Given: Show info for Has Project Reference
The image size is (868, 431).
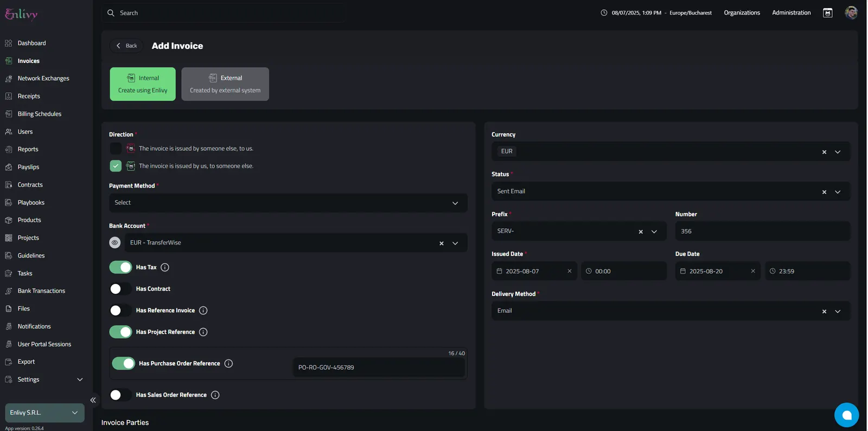Looking at the screenshot, I should 203,332.
